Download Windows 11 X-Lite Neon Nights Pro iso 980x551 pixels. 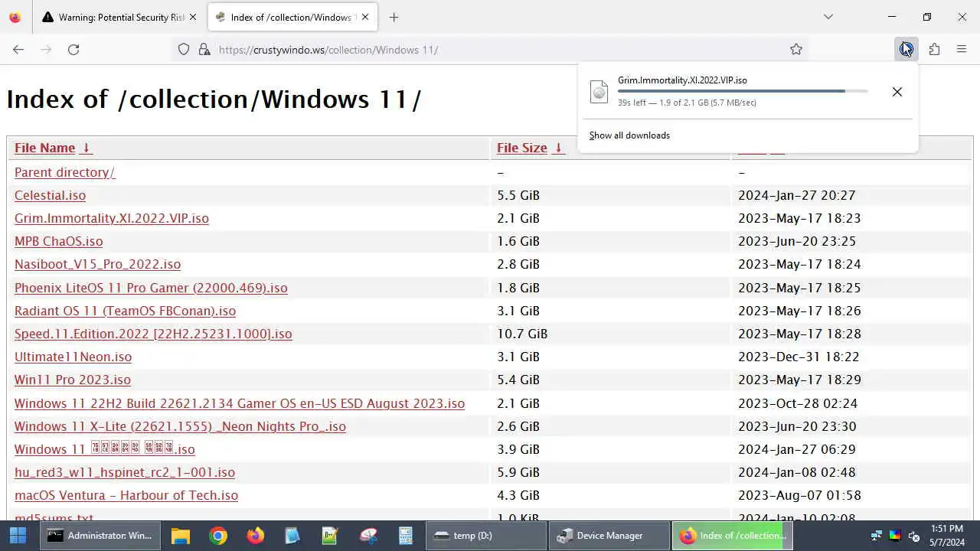point(180,426)
